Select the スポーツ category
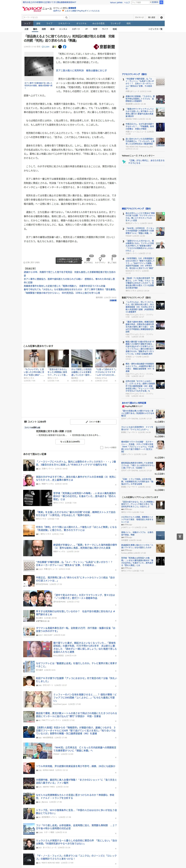Screen dimensions: 186x868 (76, 29)
